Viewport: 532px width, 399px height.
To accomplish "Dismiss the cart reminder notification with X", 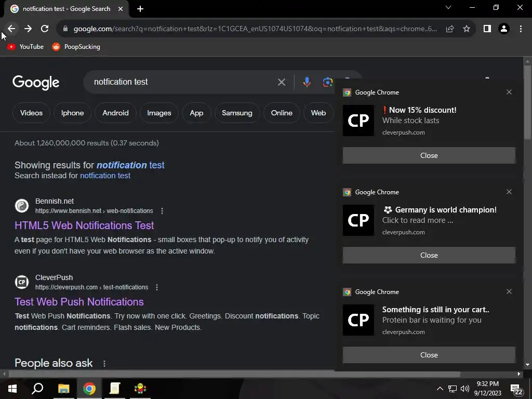I will click(509, 292).
